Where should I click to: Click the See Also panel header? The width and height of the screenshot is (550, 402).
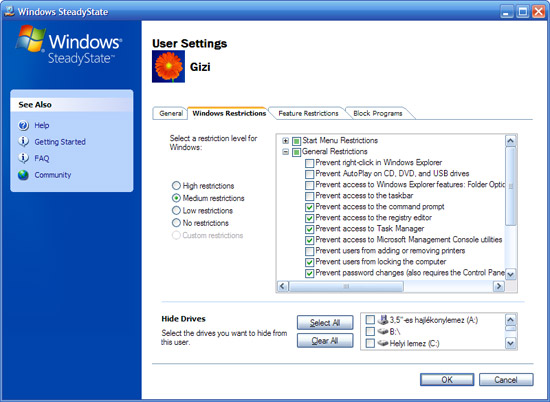72,105
